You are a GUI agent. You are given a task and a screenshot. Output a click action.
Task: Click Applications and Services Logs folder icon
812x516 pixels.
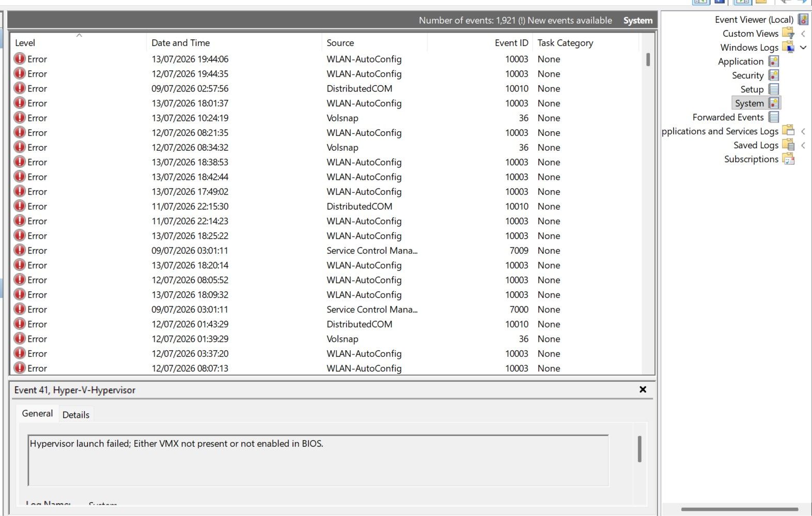point(788,131)
